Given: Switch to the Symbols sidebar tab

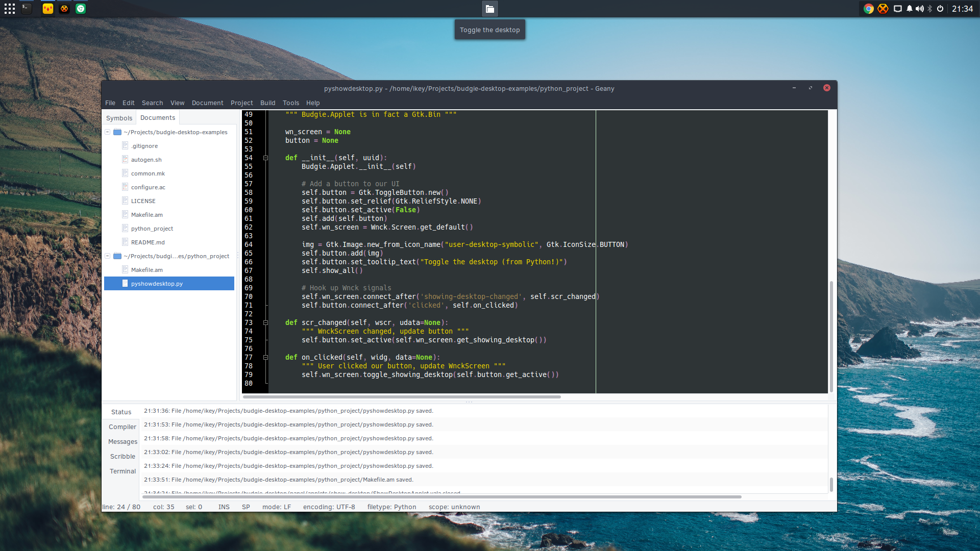Looking at the screenshot, I should pyautogui.click(x=119, y=118).
